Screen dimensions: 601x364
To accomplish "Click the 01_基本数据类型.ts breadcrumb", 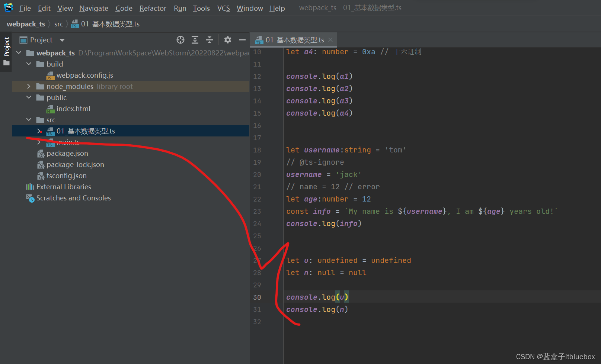I will 105,24.
